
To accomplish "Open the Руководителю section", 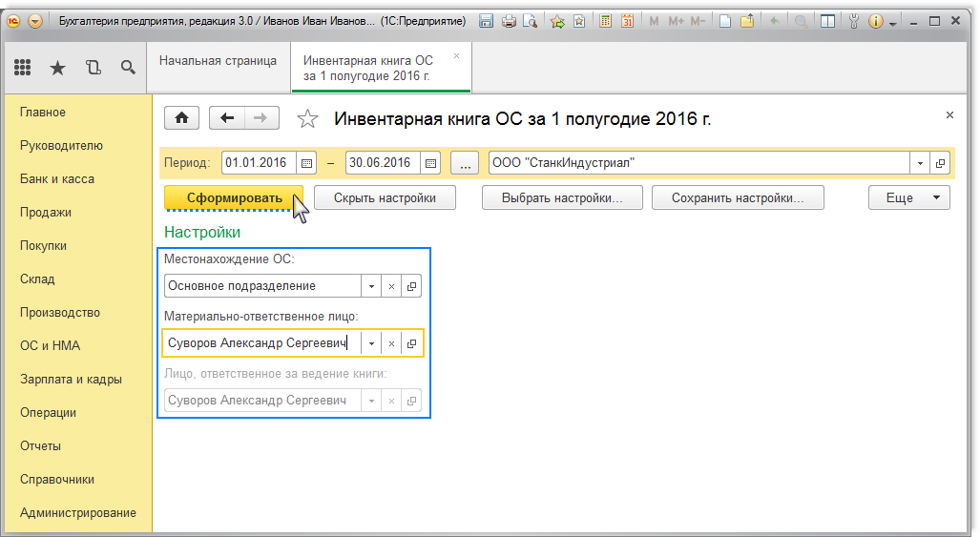I will [x=61, y=146].
